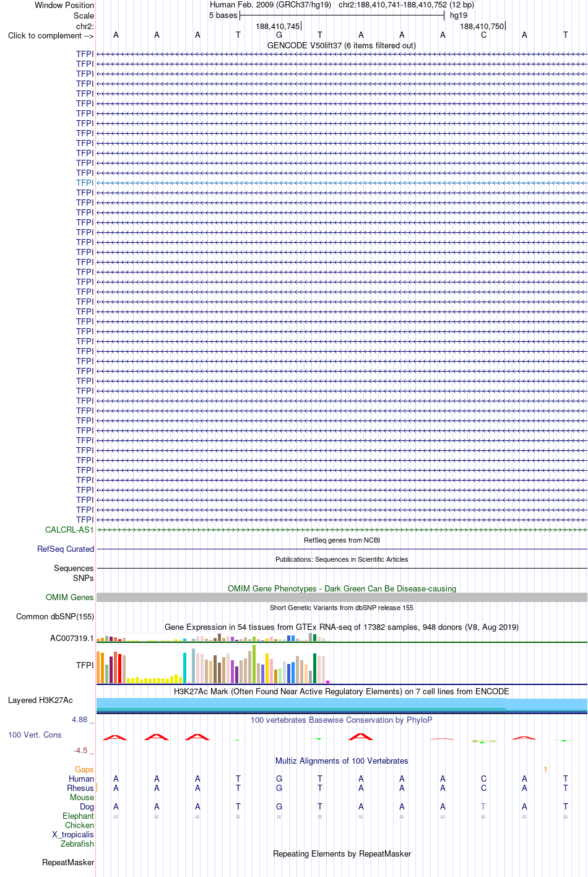Viewport: 588px width, 877px height.
Task: Select the Mouse alignment row label
Action: pos(82,797)
